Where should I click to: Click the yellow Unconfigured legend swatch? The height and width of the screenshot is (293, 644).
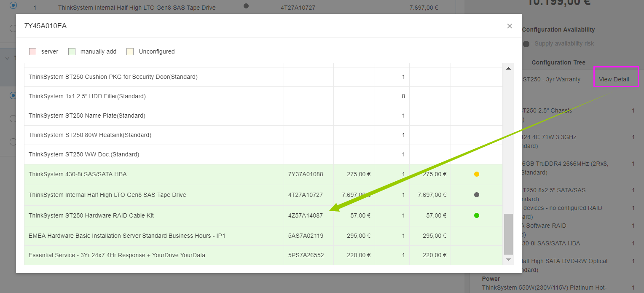tap(130, 51)
